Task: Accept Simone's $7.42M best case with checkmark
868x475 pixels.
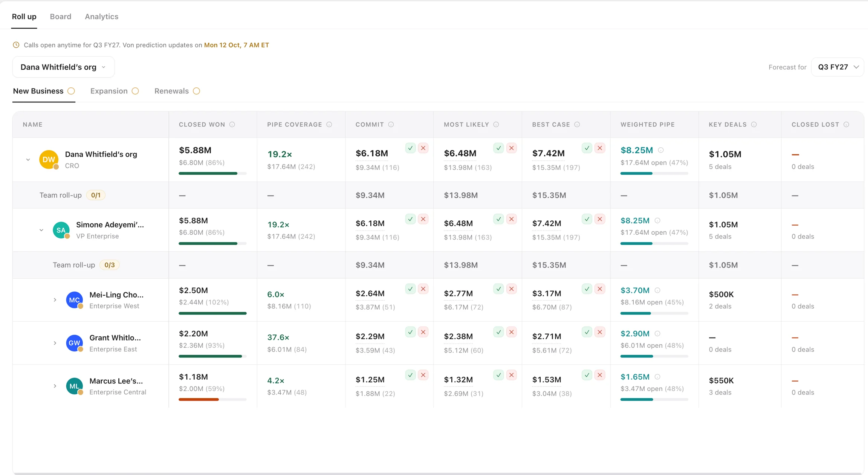Action: click(587, 219)
